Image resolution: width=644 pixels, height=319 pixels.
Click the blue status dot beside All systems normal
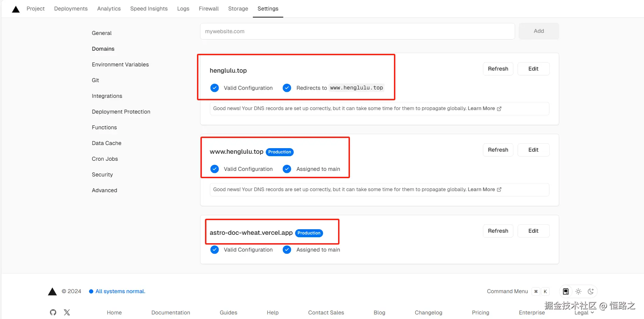(91, 291)
